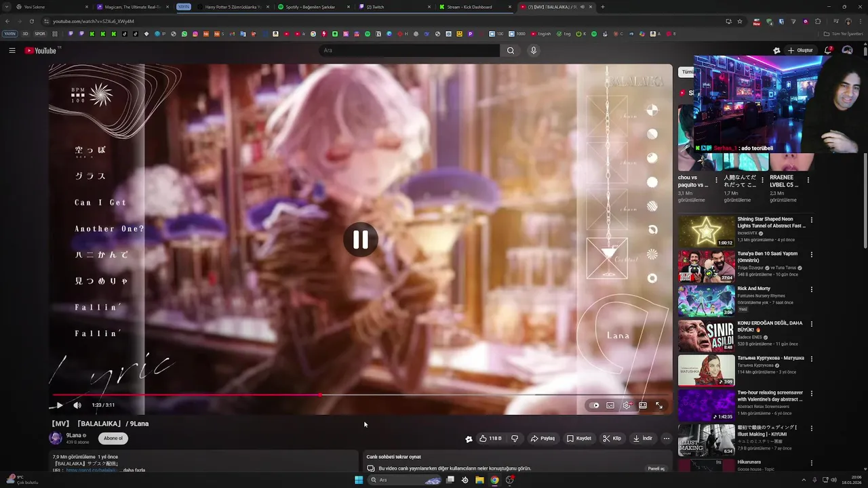Switch to the Twitch browser tab
Screen dimensions: 868x488
click(395, 7)
